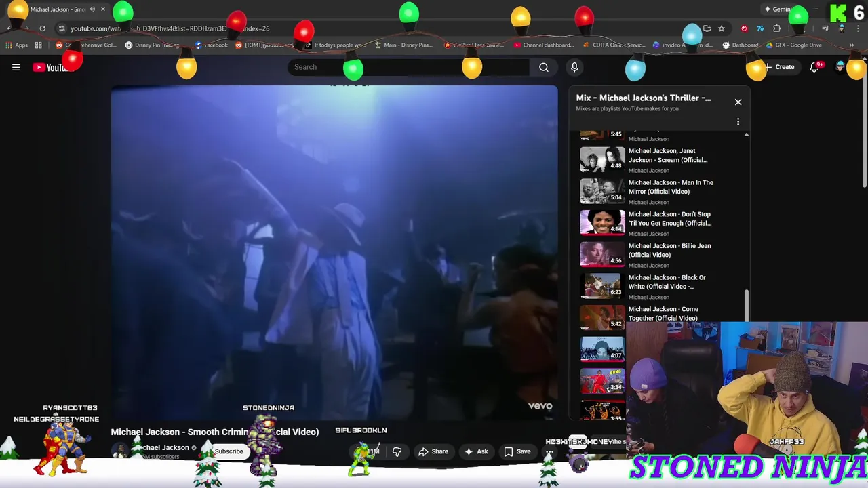The image size is (868, 488).
Task: Mute the Michael Jackson browser tab audio
Action: 92,9
